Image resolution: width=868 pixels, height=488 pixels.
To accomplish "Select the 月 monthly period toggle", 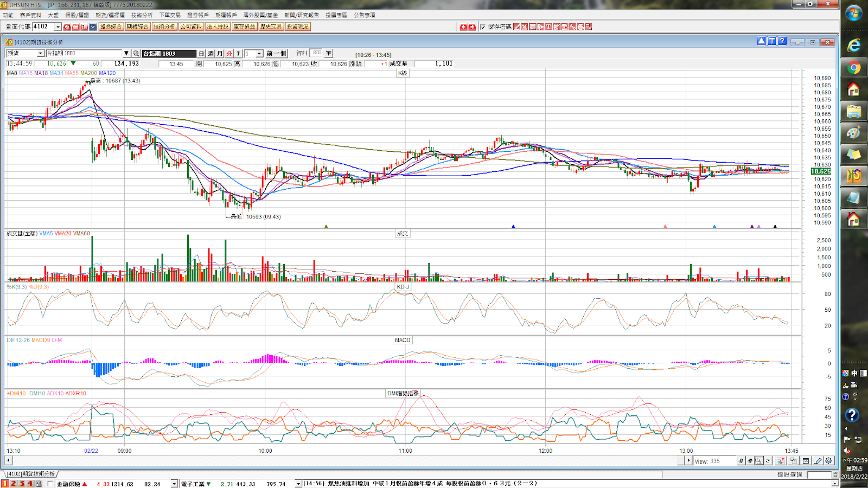I will tap(220, 53).
